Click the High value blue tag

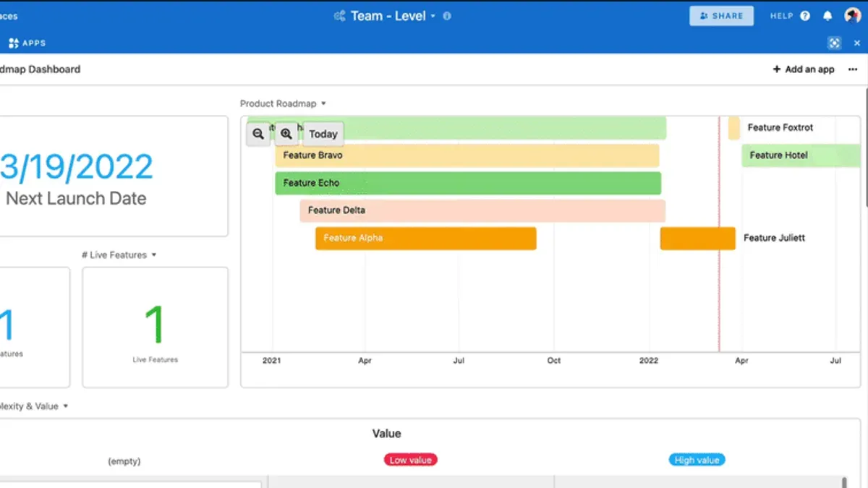pyautogui.click(x=697, y=460)
